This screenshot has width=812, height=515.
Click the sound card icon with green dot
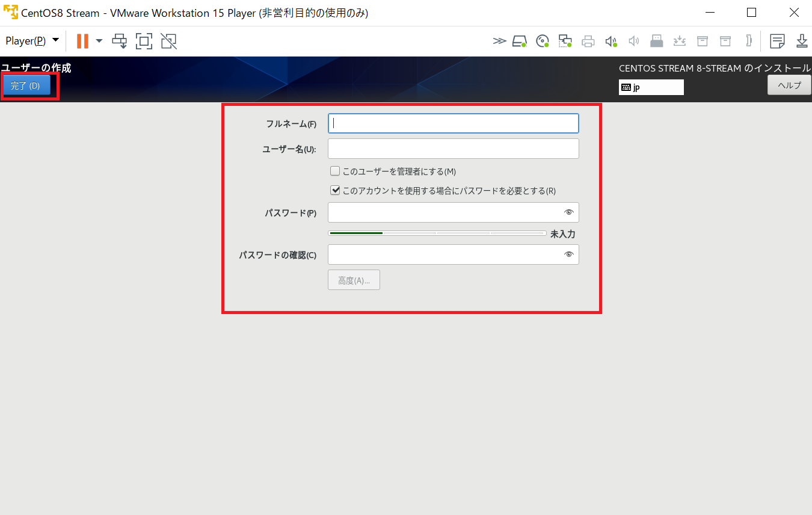pos(611,41)
